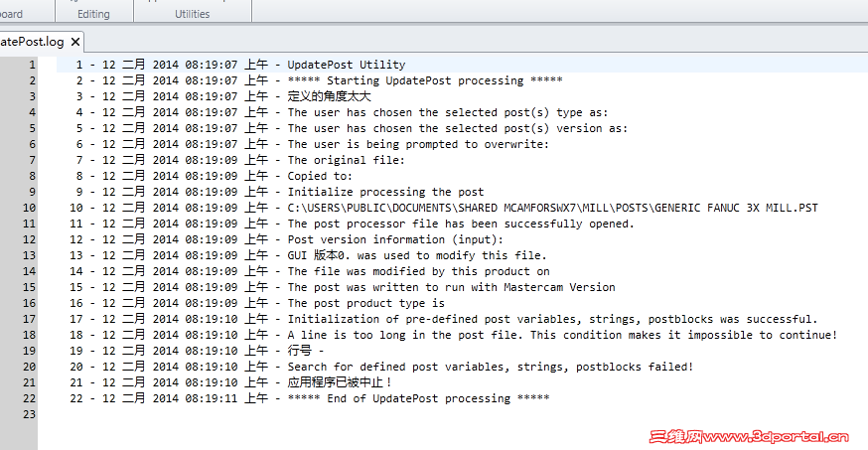The height and width of the screenshot is (450, 868).
Task: Click 'The original file:' log entry
Action: 346,160
